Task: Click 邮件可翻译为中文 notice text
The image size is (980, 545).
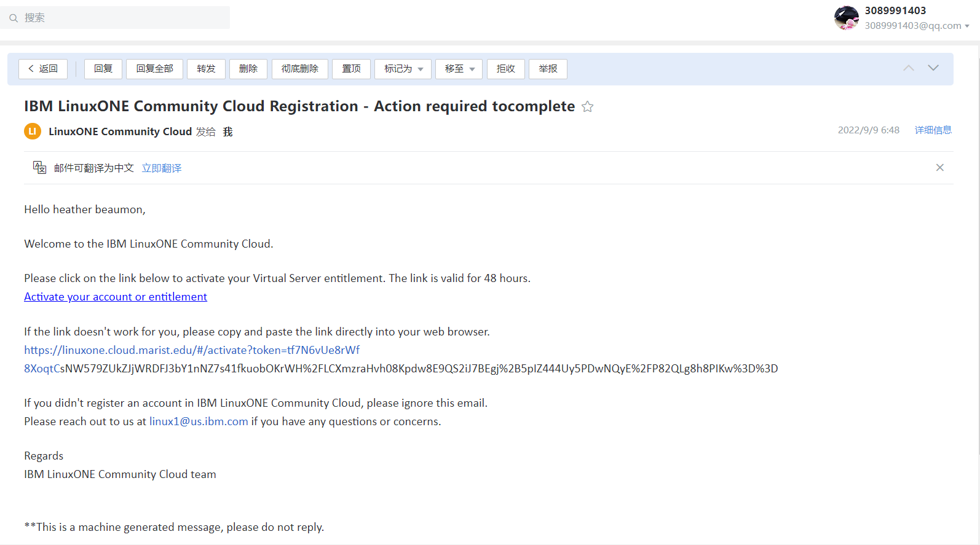Action: point(94,168)
